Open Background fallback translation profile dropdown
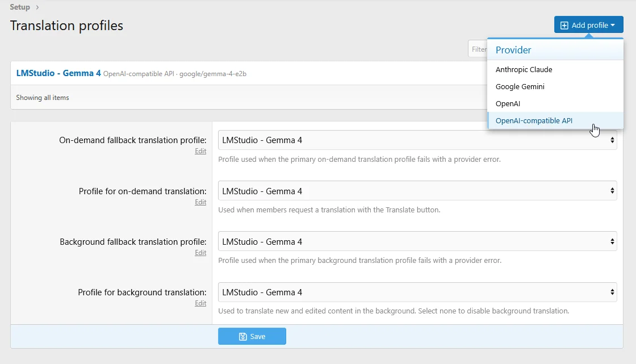Viewport: 636px width, 364px height. point(417,241)
